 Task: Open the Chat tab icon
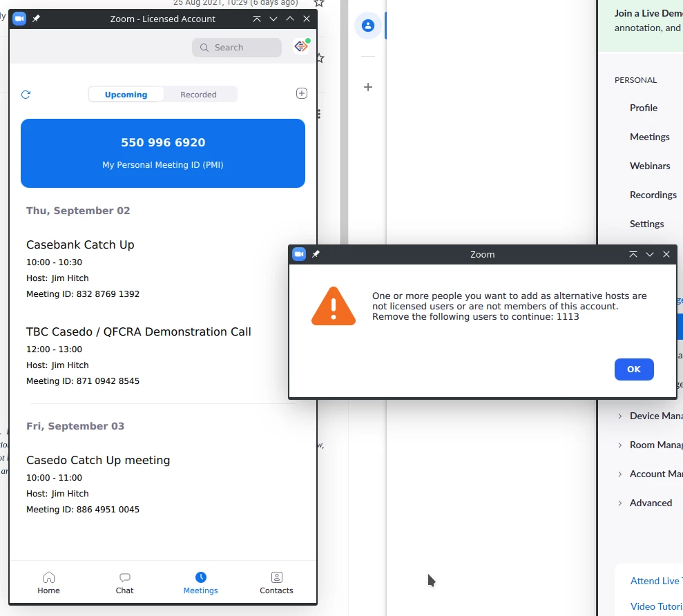tap(124, 577)
